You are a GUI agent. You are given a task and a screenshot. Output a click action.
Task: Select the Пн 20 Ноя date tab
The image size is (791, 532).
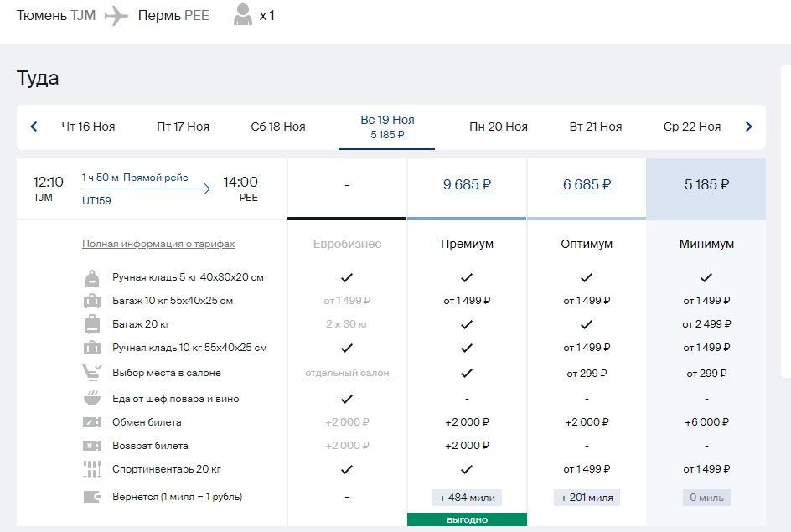coord(499,127)
